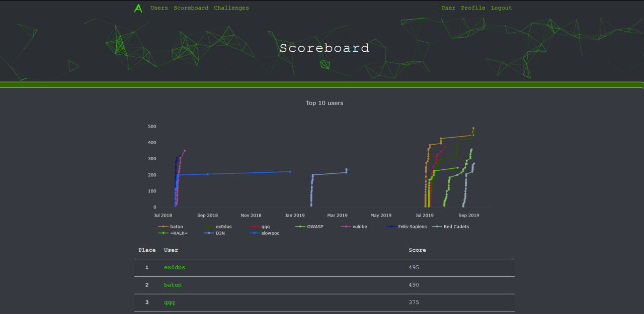Screen dimensions: 644x314
Task: Open baton user in second table row
Action: (x=173, y=285)
